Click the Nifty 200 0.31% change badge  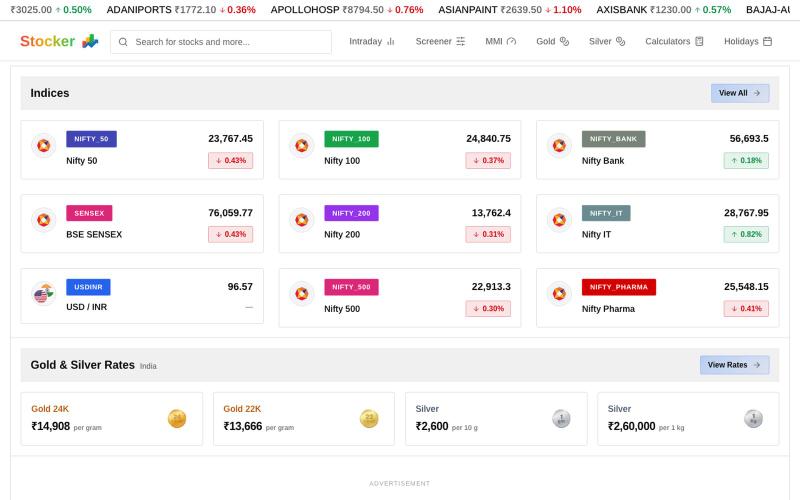tap(488, 235)
